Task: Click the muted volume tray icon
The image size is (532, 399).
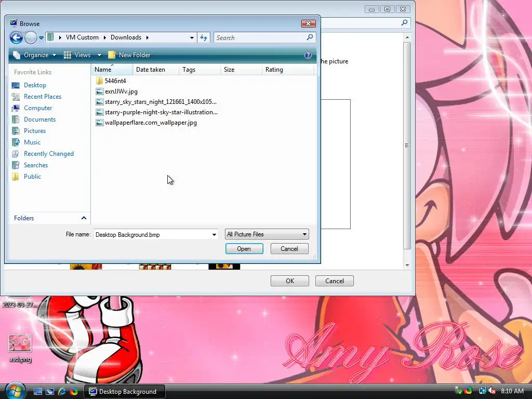Action: [x=491, y=391]
